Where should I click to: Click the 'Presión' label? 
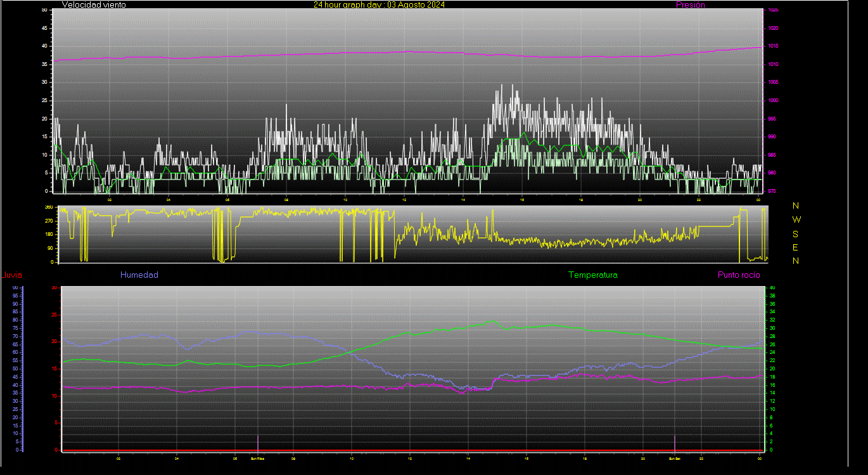pyautogui.click(x=690, y=4)
